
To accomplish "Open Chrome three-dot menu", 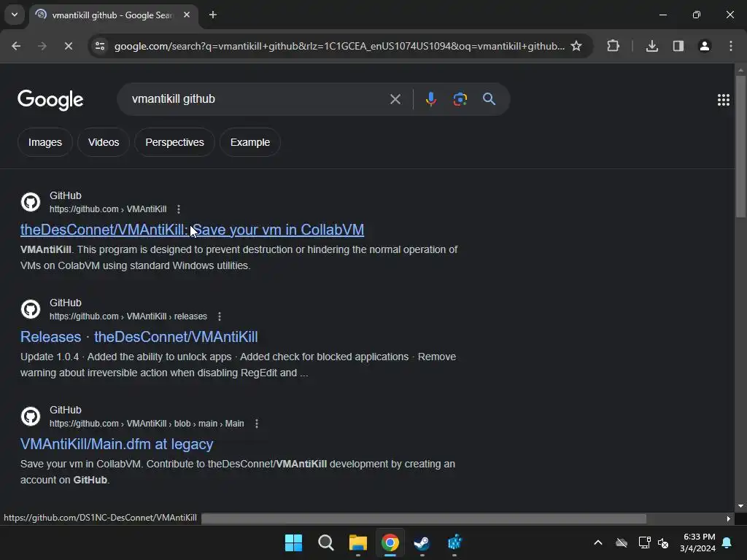I will tap(731, 46).
